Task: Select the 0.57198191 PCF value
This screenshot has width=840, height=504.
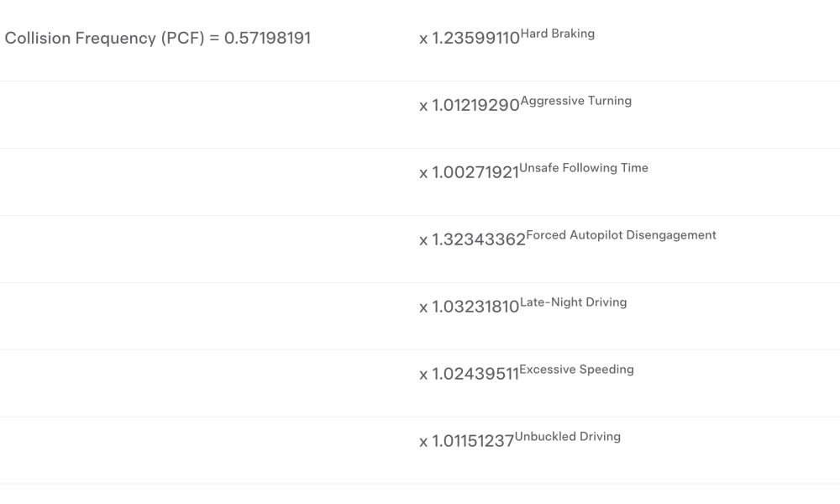Action: [x=267, y=38]
